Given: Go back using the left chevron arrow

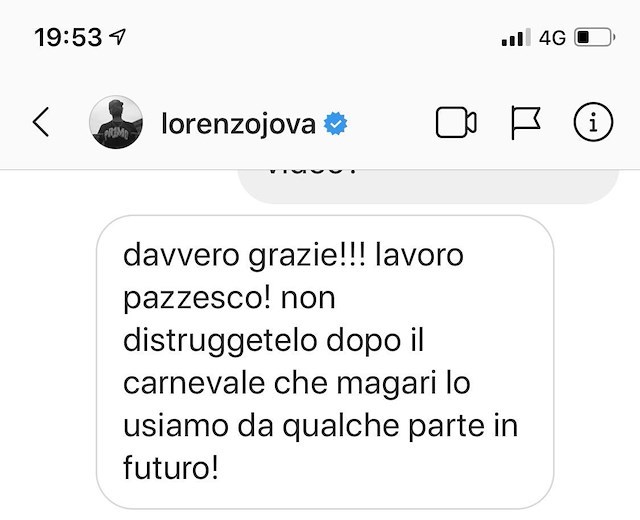Looking at the screenshot, I should [x=41, y=122].
